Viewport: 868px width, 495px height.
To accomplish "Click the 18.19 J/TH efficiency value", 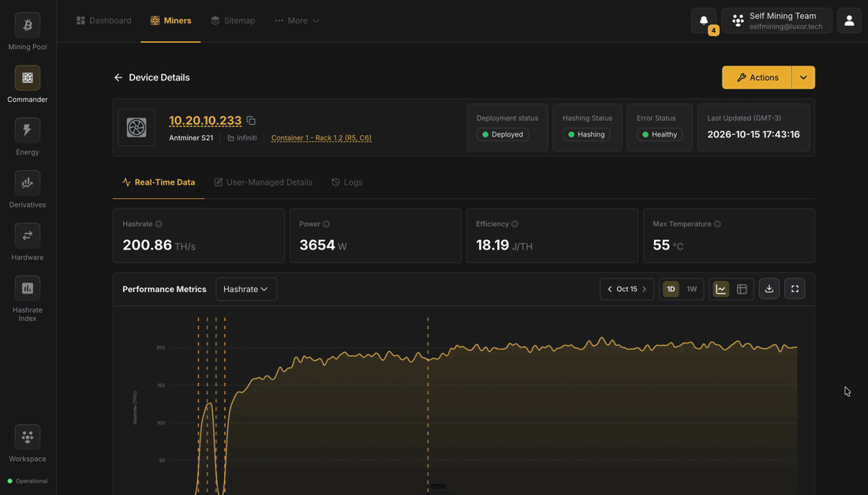I will (x=503, y=246).
